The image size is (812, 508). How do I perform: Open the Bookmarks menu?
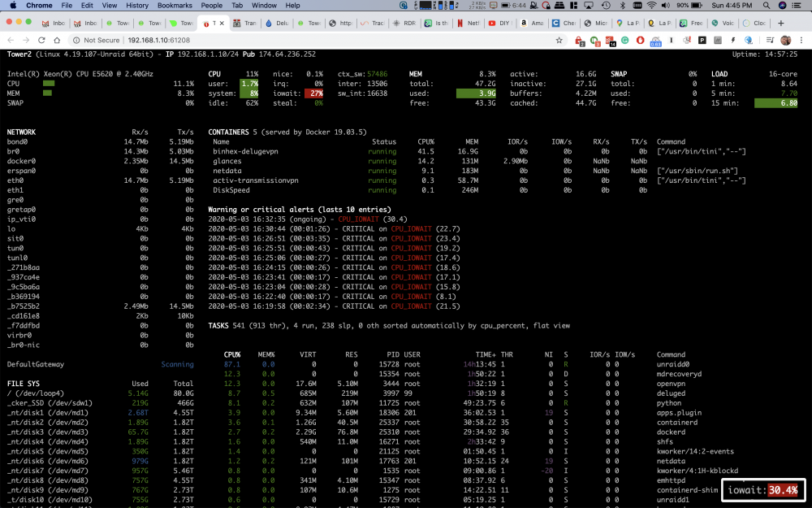pyautogui.click(x=175, y=5)
